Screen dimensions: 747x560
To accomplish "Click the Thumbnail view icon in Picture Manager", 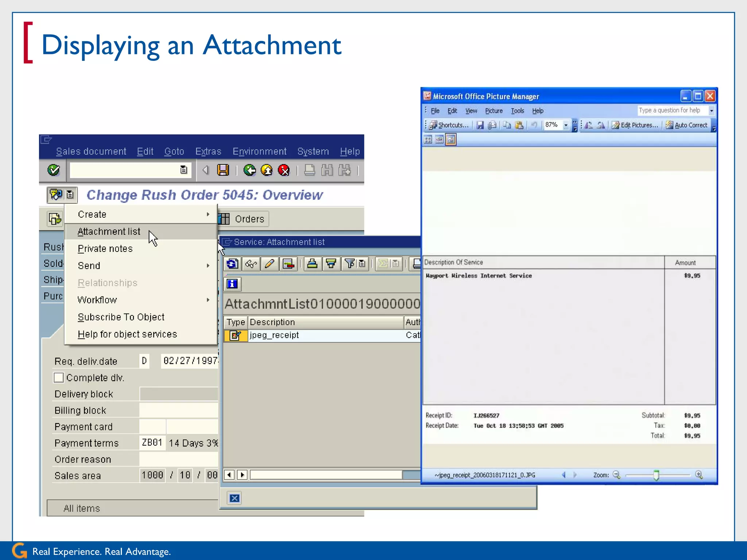I will point(428,139).
